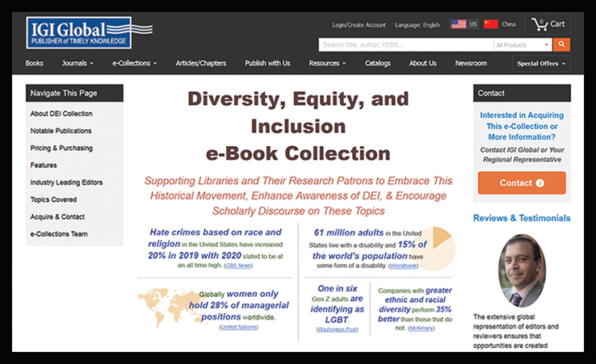Open the Worldbank source link
Viewport: 596px width, 364px height.
pos(403,266)
